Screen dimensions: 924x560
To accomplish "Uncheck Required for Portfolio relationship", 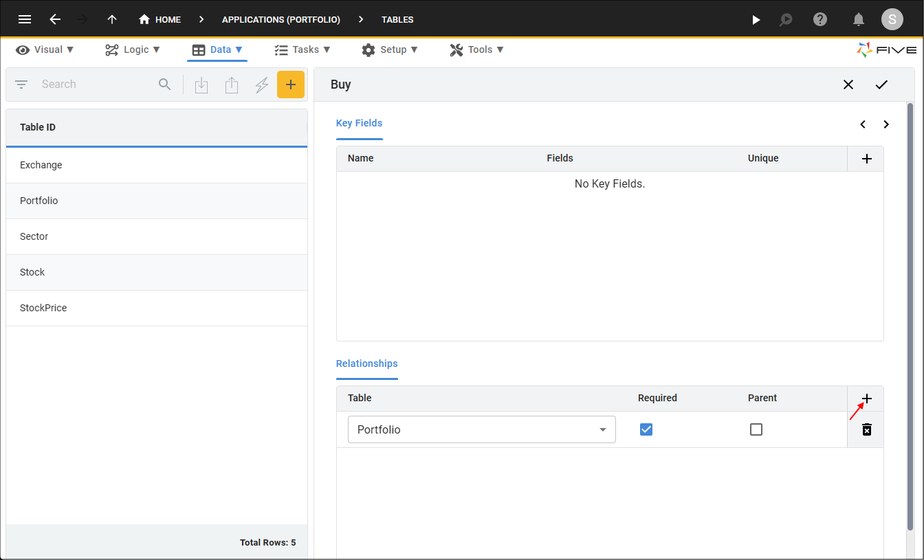I will tap(646, 429).
